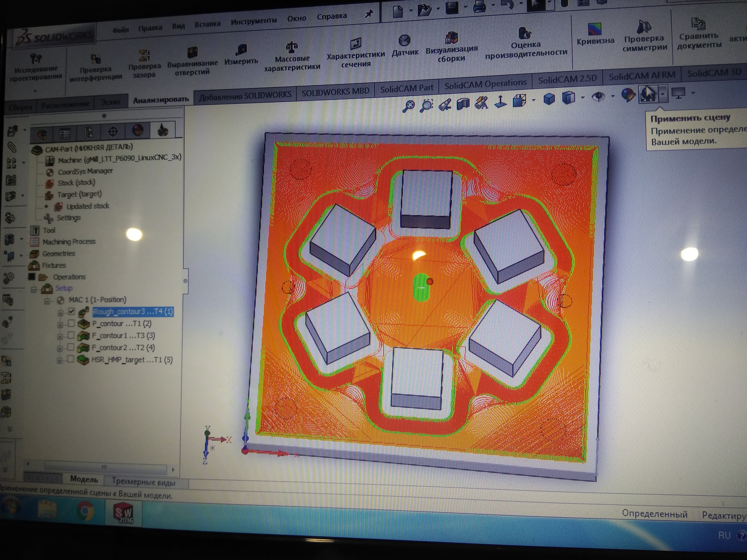Click the Кривизна curvature icon
The image size is (747, 560).
[x=595, y=29]
